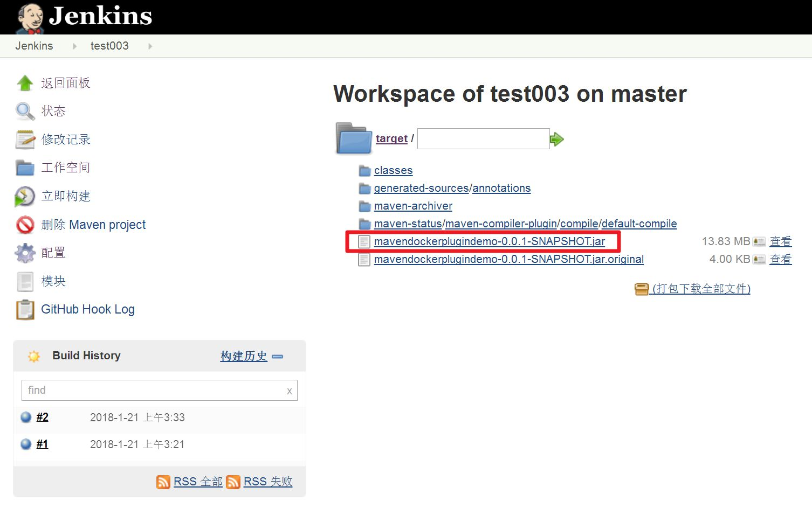Screen dimensions: 812x508
Task: Open 配置 in the sidebar
Action: click(x=53, y=253)
